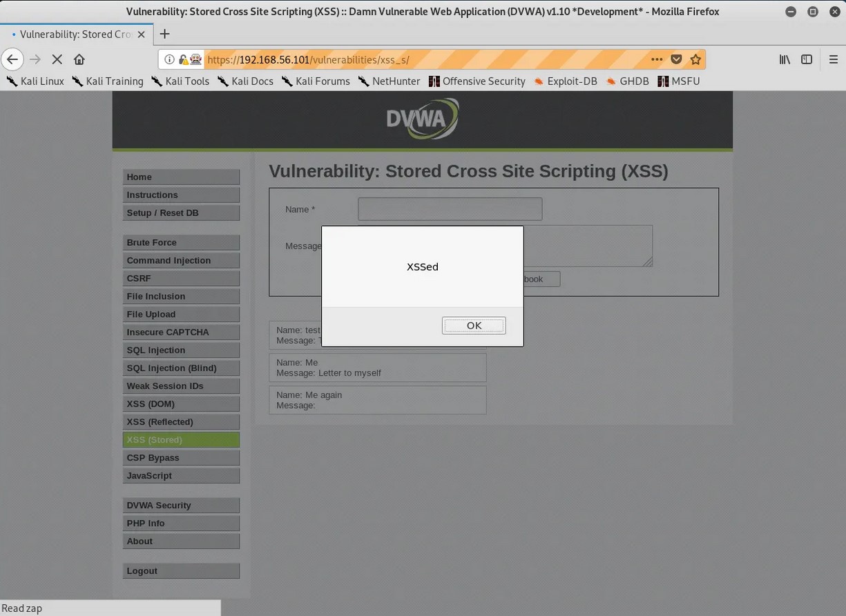Open the Library icon in toolbar
The width and height of the screenshot is (846, 616).
coord(785,59)
